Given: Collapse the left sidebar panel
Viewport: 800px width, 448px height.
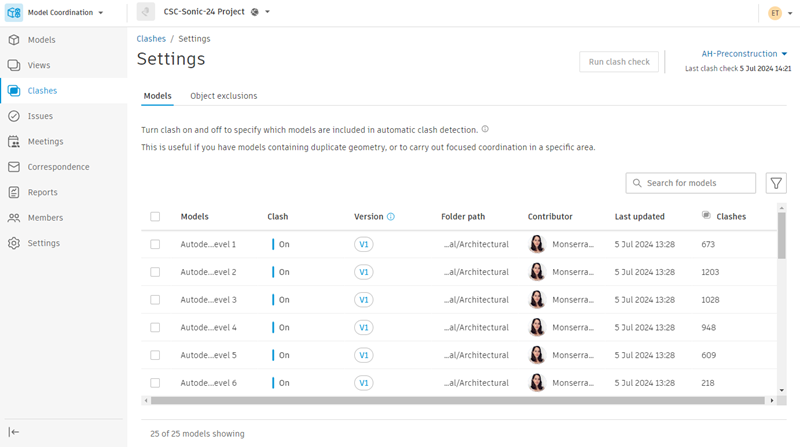Looking at the screenshot, I should tap(14, 431).
